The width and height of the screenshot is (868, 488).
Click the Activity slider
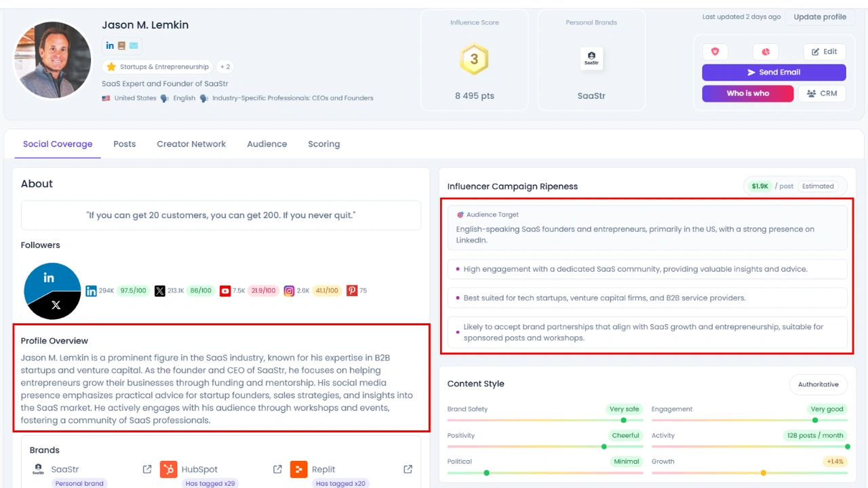click(x=749, y=447)
